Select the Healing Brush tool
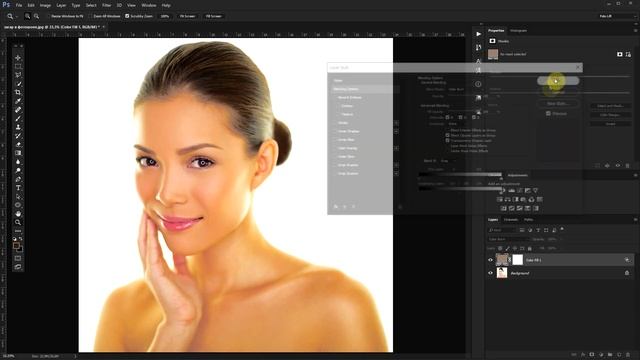This screenshot has height=360, width=640. click(x=18, y=110)
